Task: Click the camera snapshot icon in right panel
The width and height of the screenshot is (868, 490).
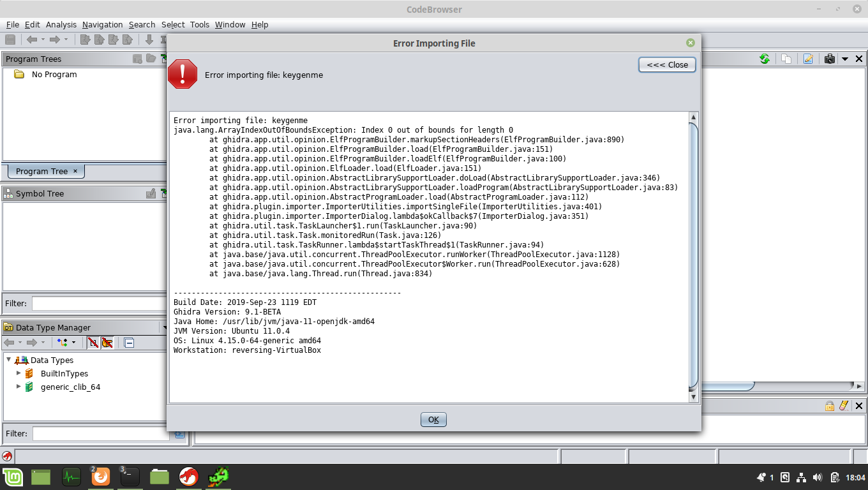Action: pos(830,59)
